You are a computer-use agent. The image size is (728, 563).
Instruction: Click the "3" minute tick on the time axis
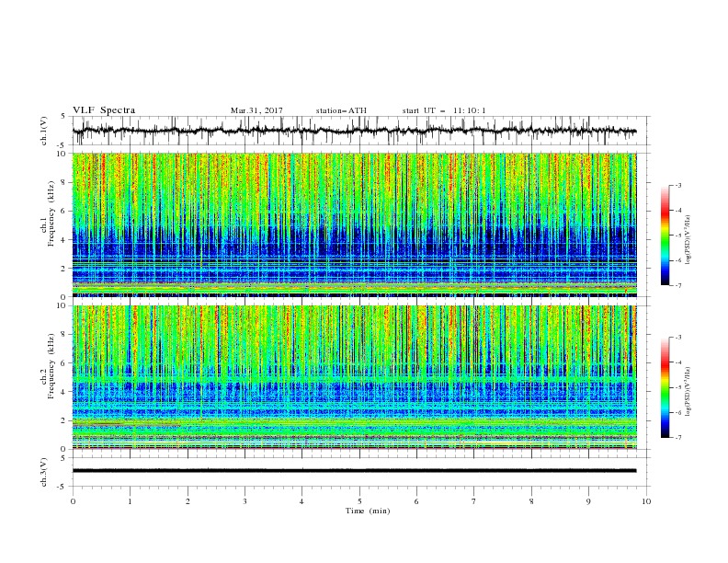[245, 501]
